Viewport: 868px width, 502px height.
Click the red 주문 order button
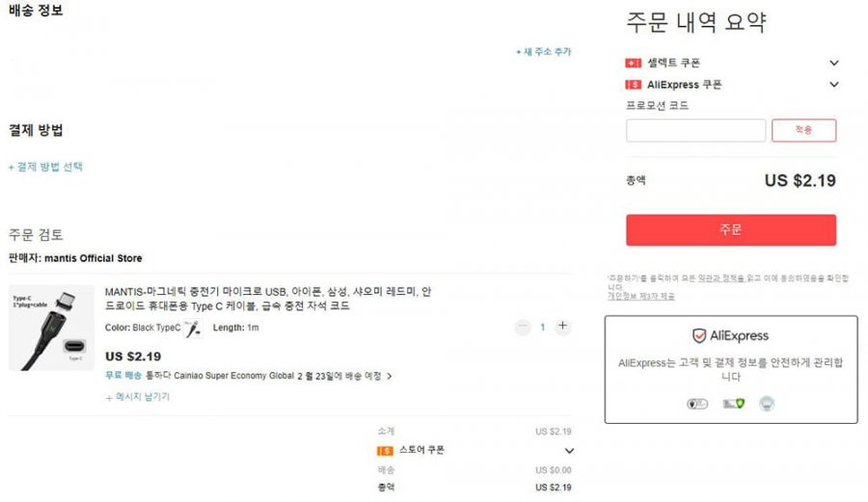731,230
